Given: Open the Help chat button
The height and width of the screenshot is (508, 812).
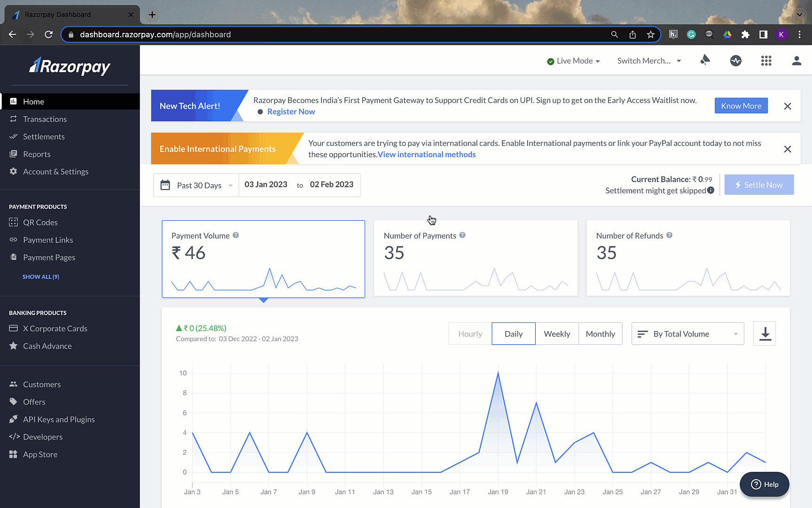Looking at the screenshot, I should click(765, 484).
